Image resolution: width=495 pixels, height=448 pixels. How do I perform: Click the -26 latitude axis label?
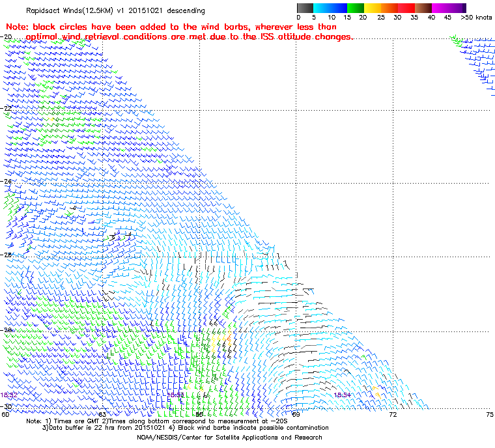pos(7,255)
